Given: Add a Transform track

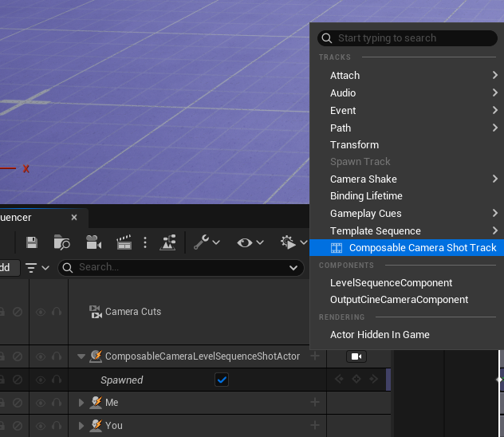Looking at the screenshot, I should click(x=408, y=145).
